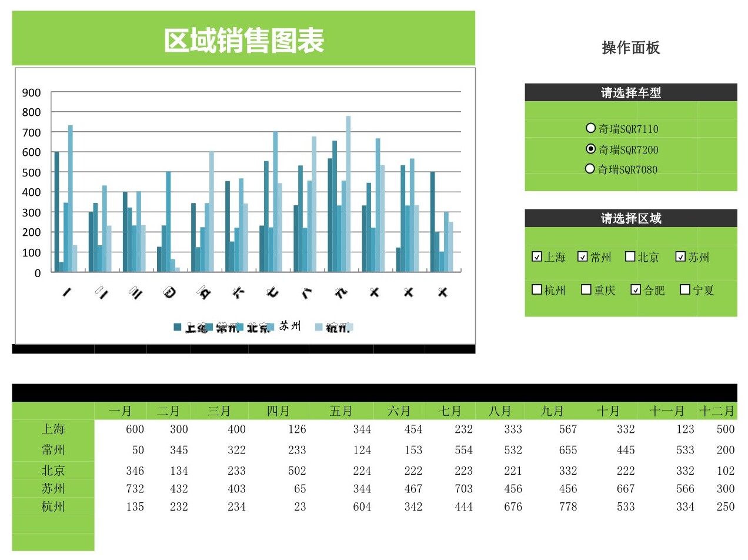Enable the 北京 region checkbox

(x=630, y=256)
